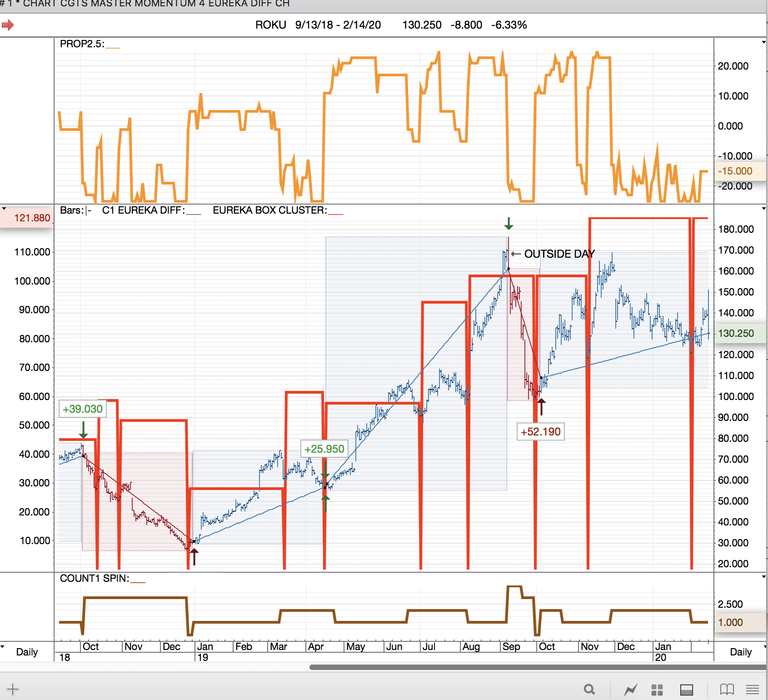Click the Bars legend label
The height and width of the screenshot is (700, 768).
tap(72, 210)
